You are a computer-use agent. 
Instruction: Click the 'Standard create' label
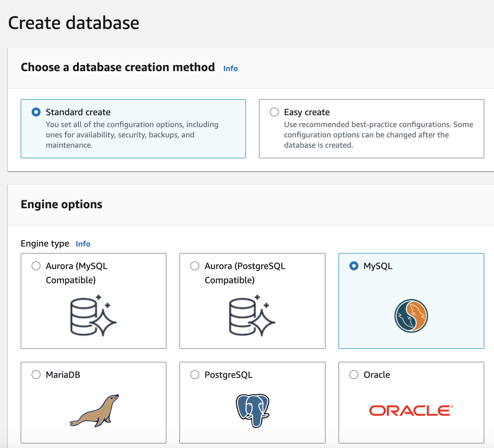click(x=78, y=112)
